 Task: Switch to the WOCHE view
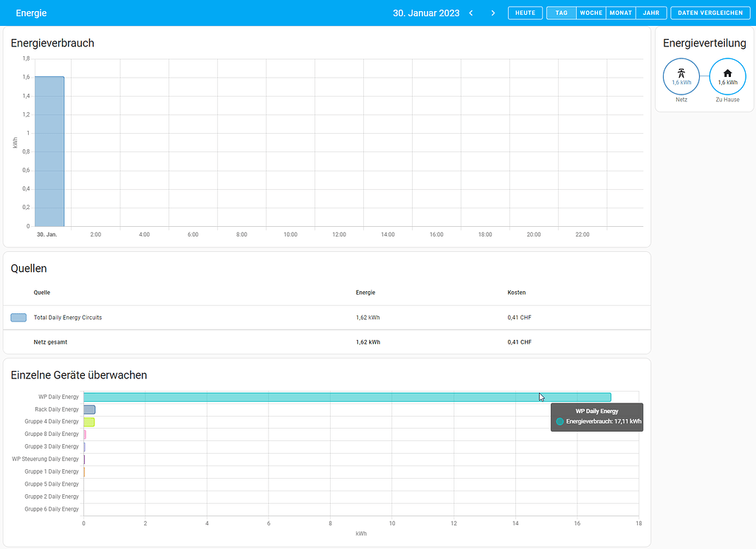(x=591, y=13)
